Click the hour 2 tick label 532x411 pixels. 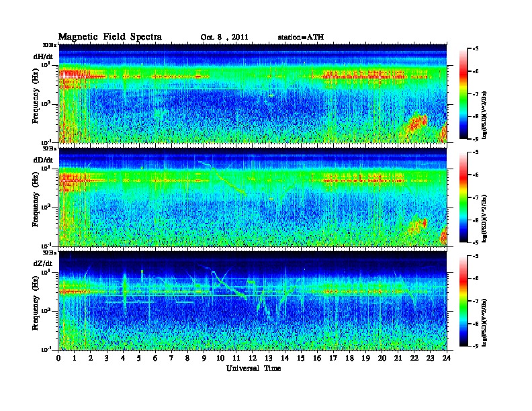point(91,358)
